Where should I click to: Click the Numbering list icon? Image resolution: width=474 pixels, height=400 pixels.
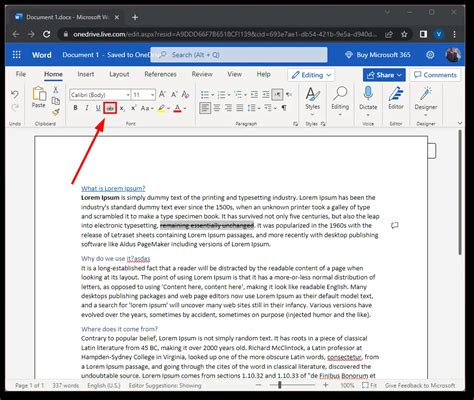221,95
